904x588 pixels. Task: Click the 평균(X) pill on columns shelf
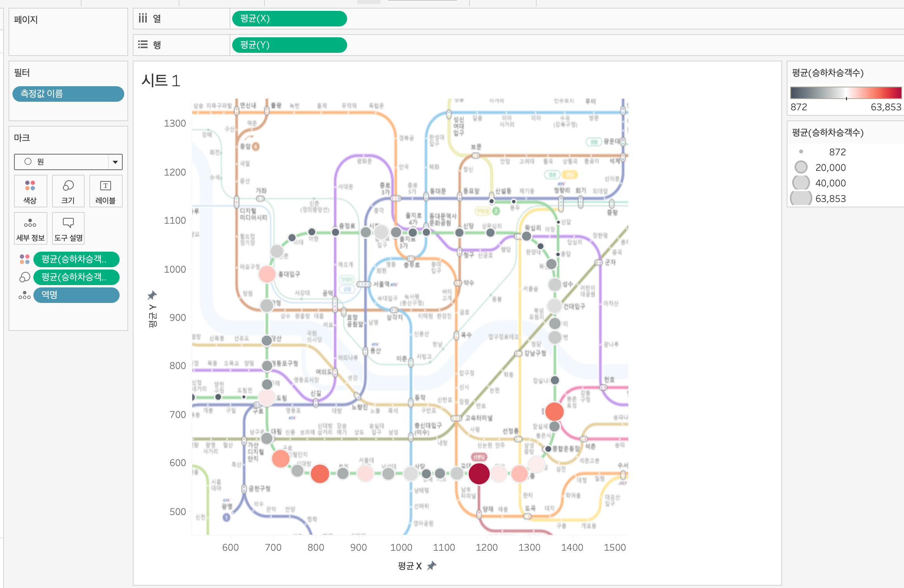tap(289, 19)
